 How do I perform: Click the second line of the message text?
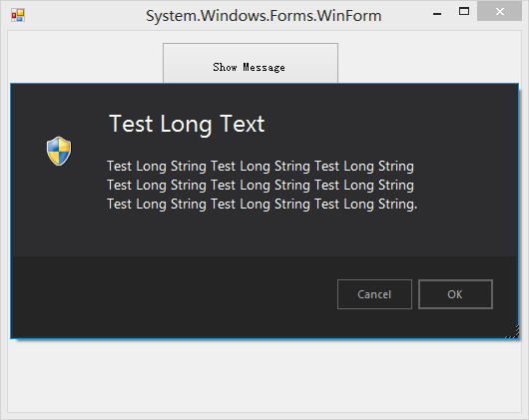pos(261,186)
